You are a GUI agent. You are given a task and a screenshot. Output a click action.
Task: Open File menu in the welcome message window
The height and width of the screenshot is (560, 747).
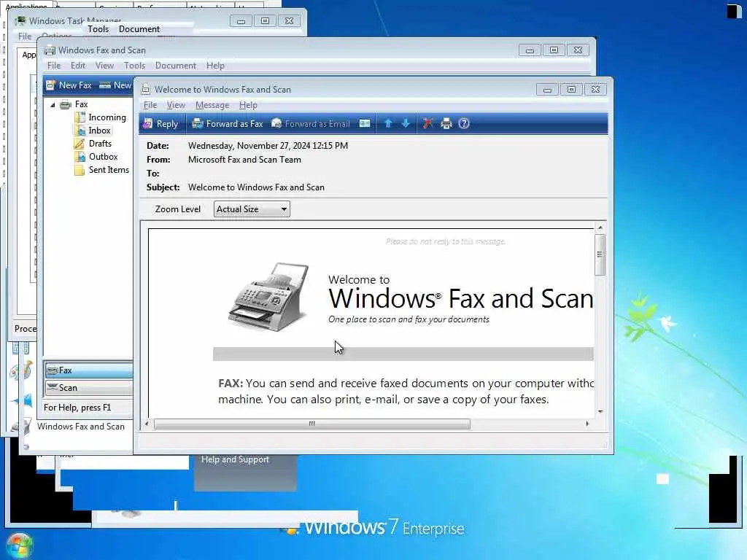coord(150,105)
